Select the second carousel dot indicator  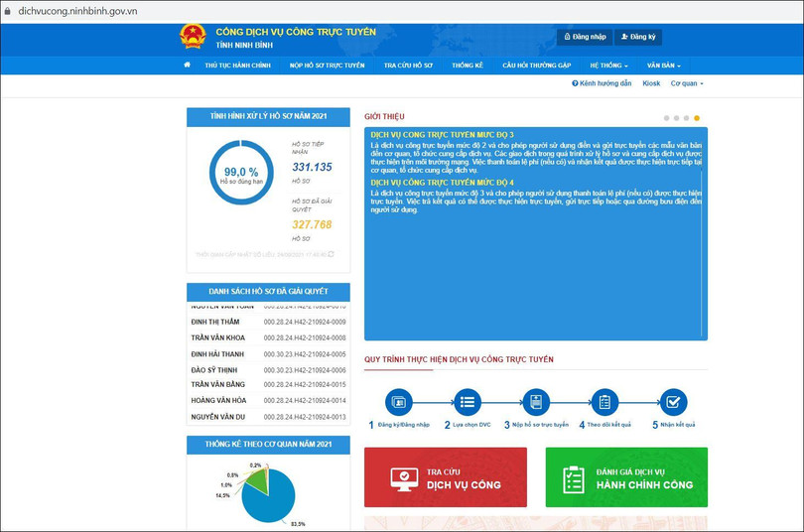click(x=676, y=118)
